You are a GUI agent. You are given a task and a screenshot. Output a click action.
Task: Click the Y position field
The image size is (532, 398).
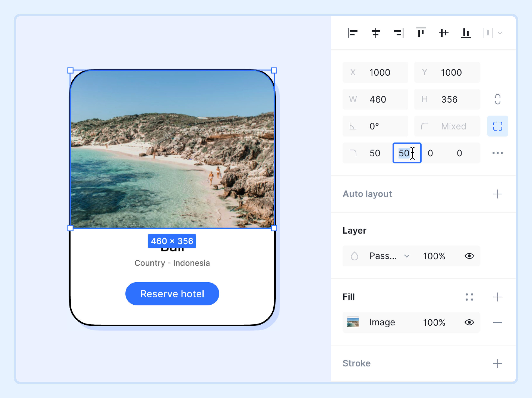coord(447,72)
